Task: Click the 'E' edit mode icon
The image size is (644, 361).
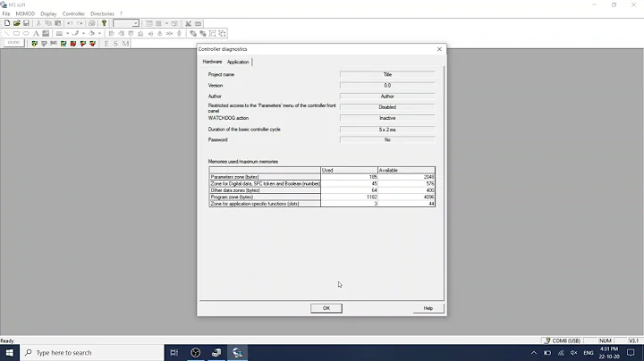Action: pyautogui.click(x=106, y=44)
